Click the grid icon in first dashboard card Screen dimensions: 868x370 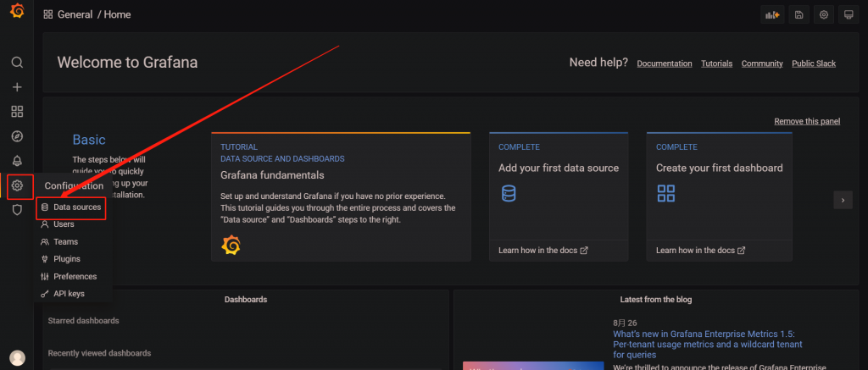point(666,193)
